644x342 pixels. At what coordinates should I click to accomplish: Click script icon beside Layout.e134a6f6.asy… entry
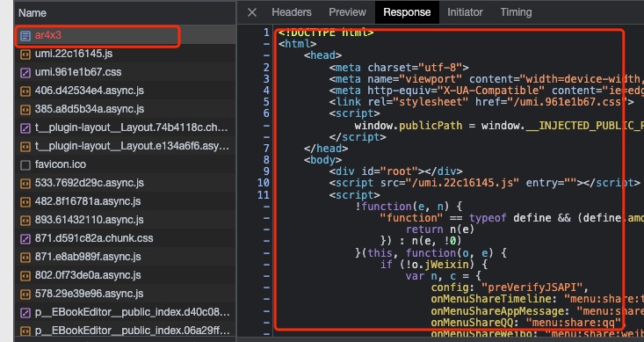tap(25, 147)
